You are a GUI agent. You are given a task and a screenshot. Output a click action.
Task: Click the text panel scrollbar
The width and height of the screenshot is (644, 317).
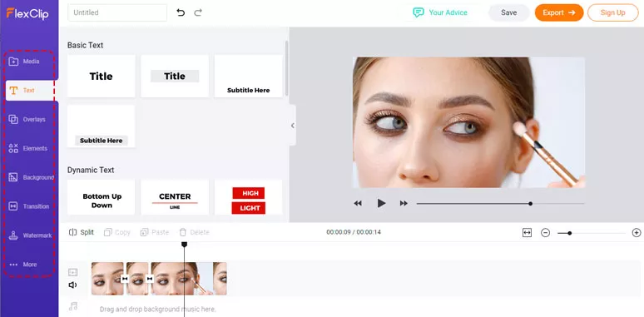click(286, 67)
